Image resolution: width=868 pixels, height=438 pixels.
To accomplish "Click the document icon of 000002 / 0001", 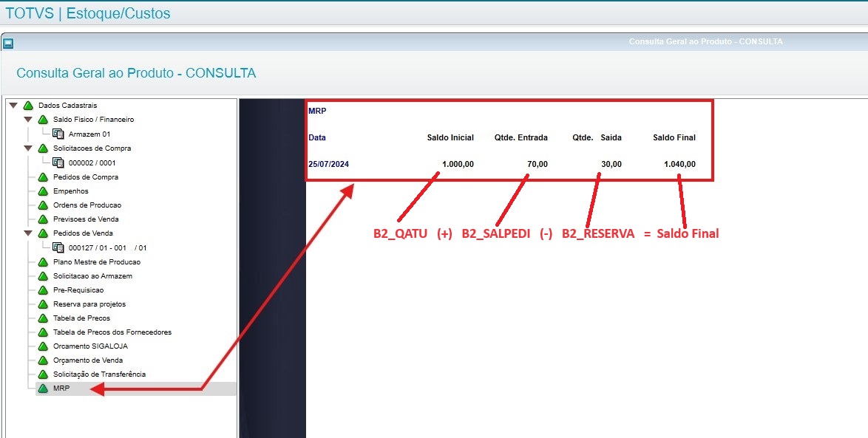I will (x=58, y=162).
